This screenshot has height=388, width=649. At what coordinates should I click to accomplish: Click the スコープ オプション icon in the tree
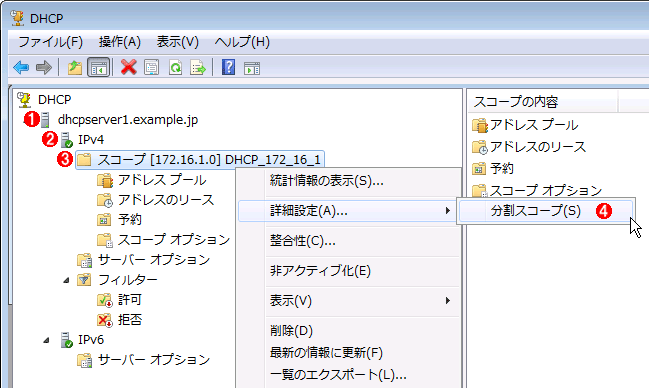pyautogui.click(x=105, y=240)
